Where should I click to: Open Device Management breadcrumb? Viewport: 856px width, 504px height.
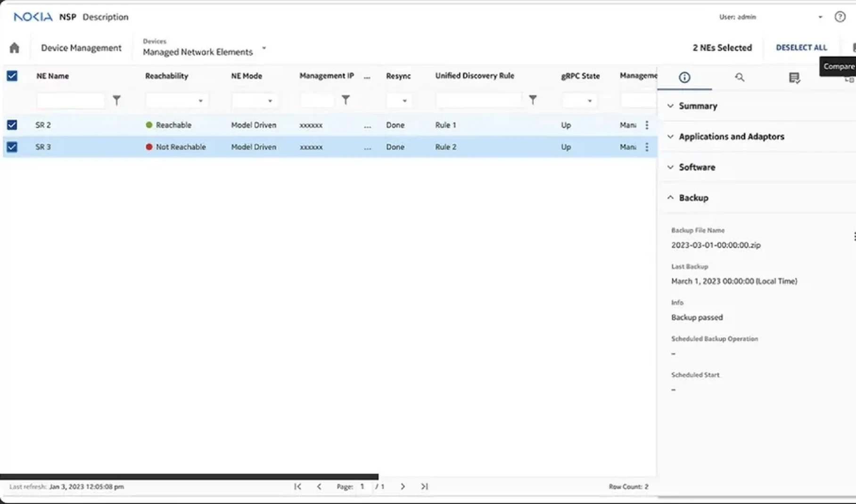pyautogui.click(x=81, y=48)
